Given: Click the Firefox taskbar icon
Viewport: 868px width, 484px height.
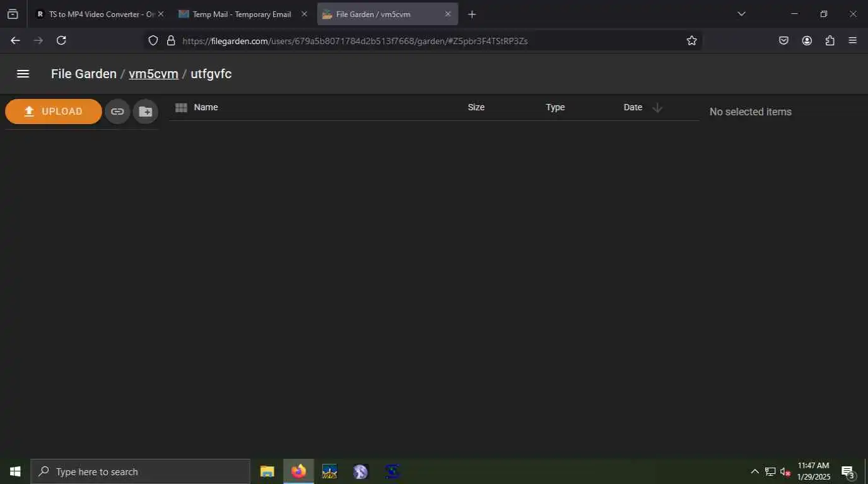Looking at the screenshot, I should click(298, 471).
